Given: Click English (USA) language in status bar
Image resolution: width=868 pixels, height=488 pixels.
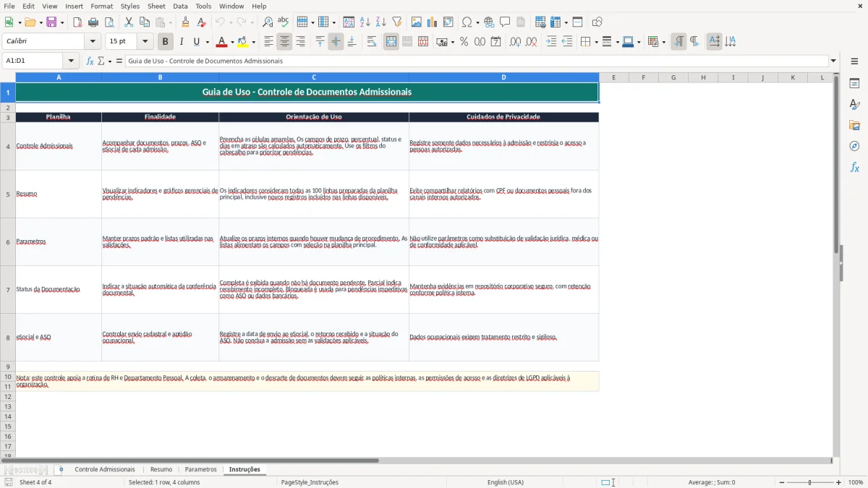Looking at the screenshot, I should coord(505,482).
